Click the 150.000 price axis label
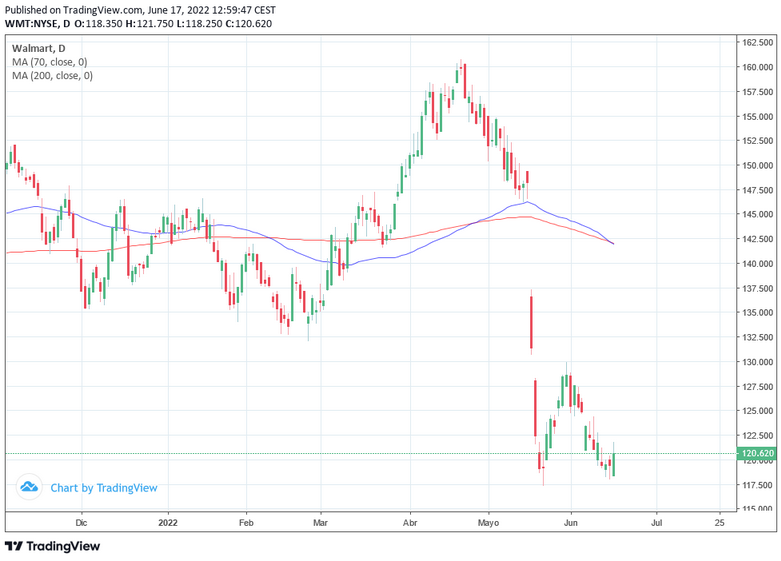This screenshot has height=561, width=781. tap(758, 165)
